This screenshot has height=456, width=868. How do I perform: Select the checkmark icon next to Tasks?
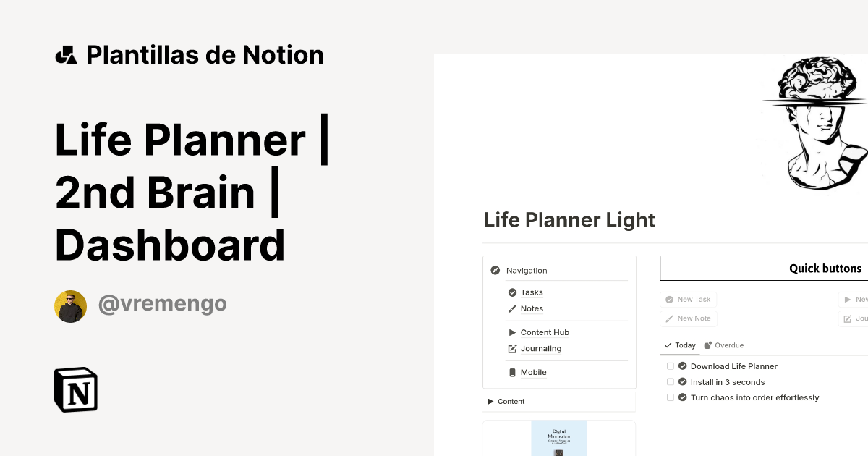(x=512, y=292)
